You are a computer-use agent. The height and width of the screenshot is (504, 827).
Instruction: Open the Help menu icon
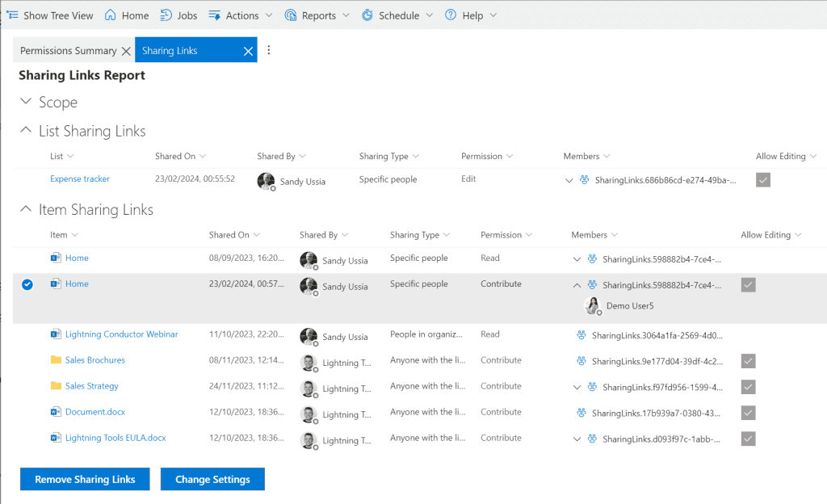(451, 15)
